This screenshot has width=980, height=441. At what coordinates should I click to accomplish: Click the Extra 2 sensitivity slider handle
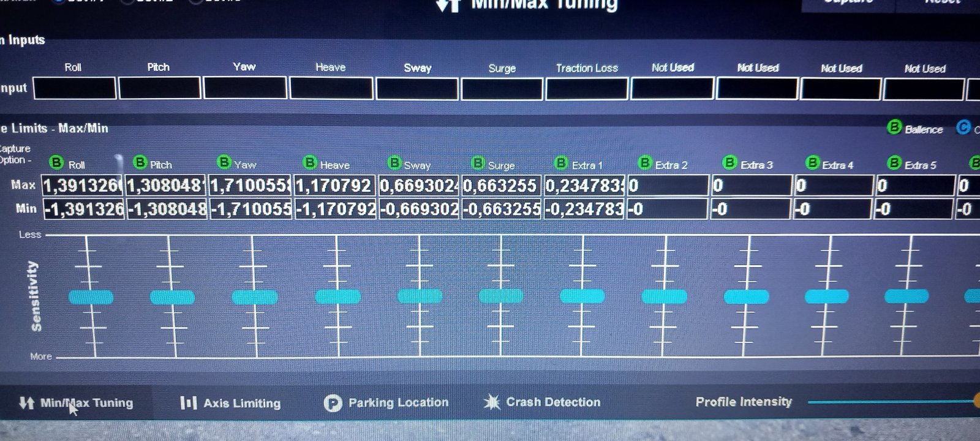click(x=664, y=297)
